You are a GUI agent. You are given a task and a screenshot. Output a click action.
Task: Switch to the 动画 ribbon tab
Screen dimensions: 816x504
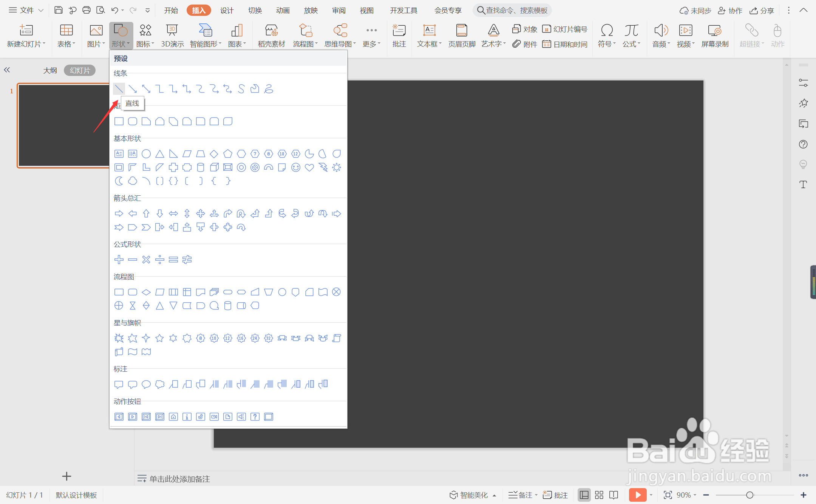[x=283, y=10]
